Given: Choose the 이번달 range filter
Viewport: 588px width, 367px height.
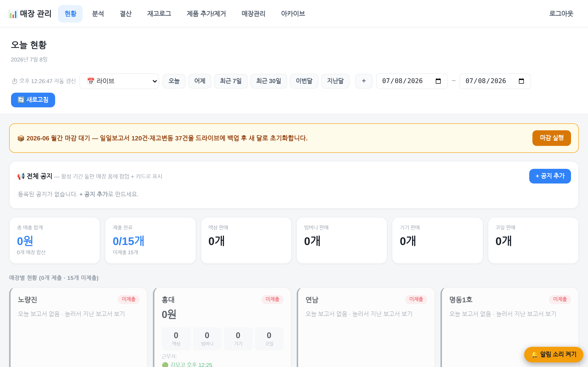Looking at the screenshot, I should pos(304,81).
